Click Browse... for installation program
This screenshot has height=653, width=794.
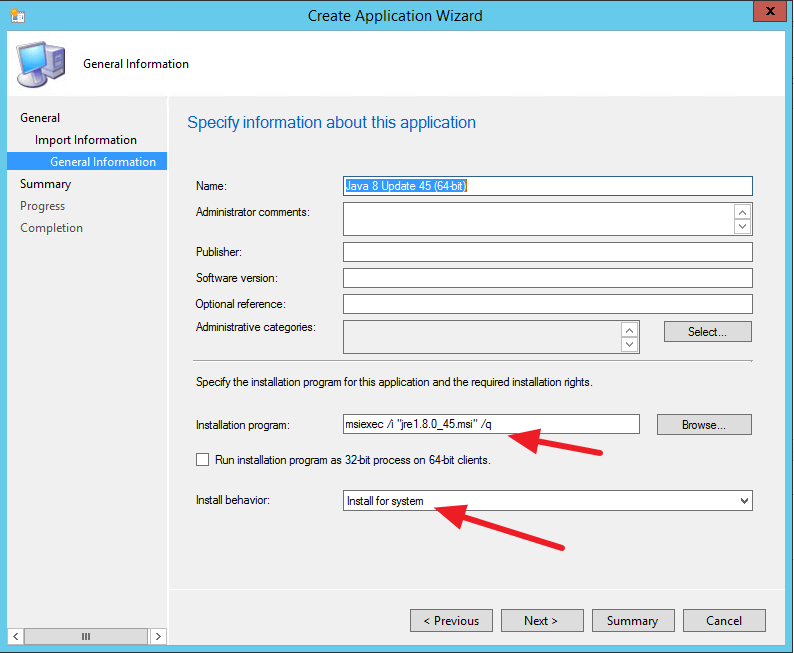pos(704,425)
